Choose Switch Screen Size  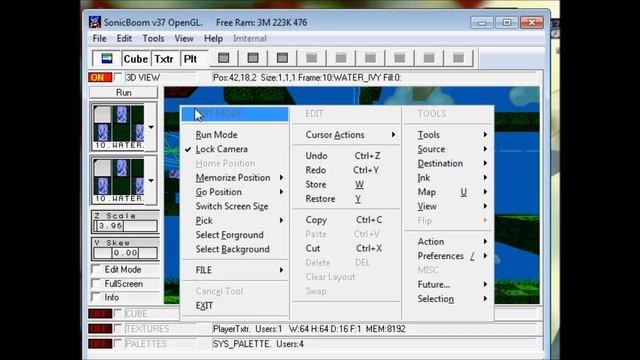(x=235, y=206)
